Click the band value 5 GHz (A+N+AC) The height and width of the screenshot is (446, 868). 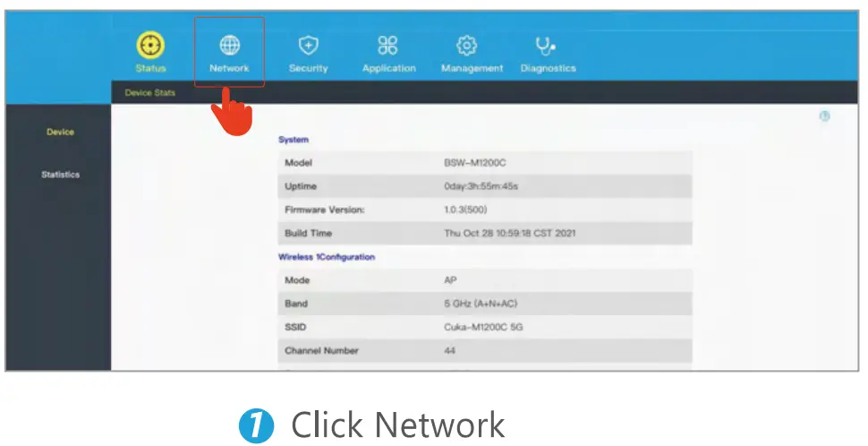481,304
